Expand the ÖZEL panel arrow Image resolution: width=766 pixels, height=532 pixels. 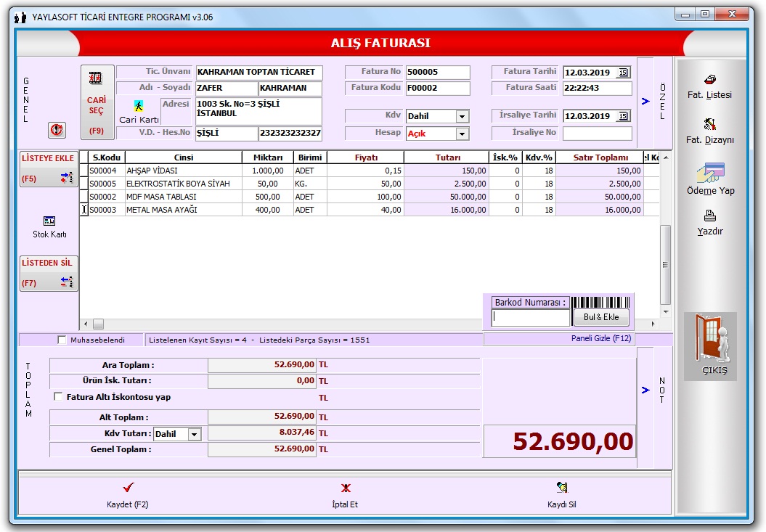[x=645, y=101]
